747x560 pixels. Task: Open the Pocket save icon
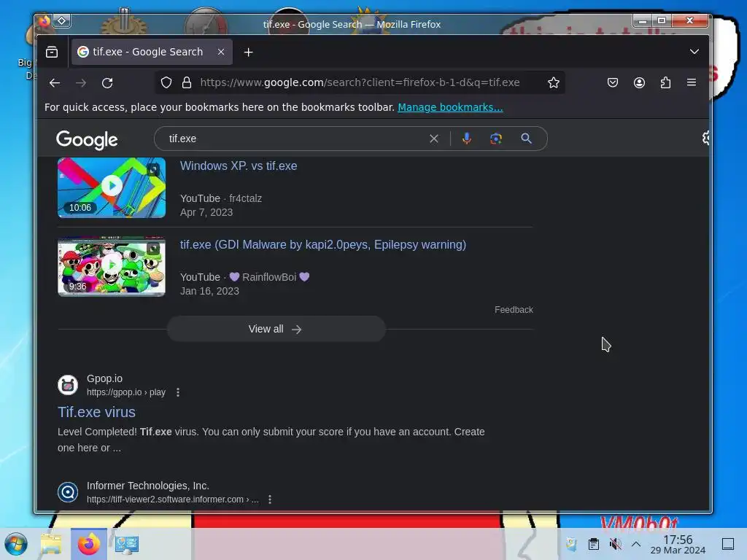coord(613,82)
